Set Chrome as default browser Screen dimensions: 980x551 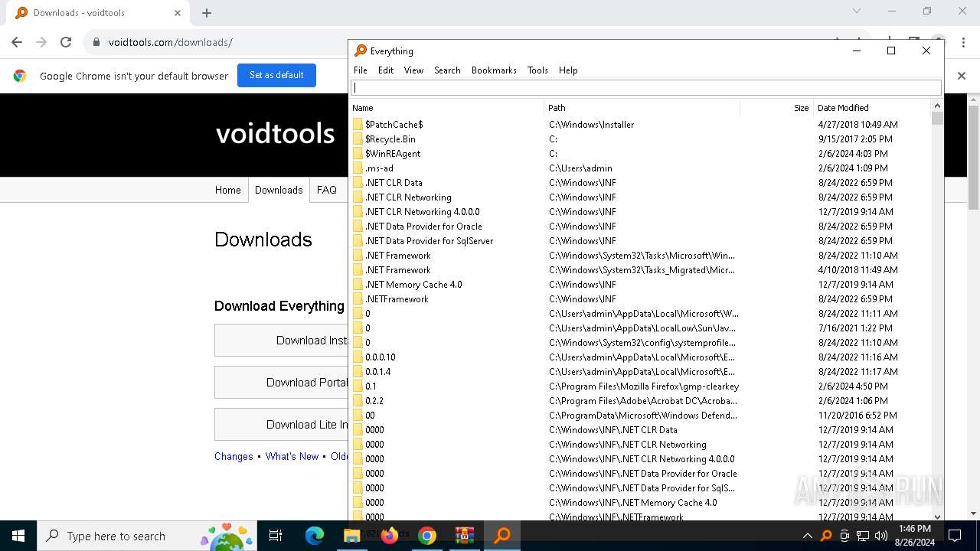tap(276, 75)
